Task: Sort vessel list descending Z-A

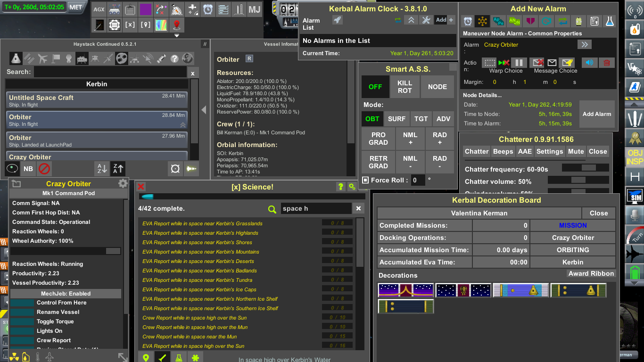Action: click(x=117, y=168)
